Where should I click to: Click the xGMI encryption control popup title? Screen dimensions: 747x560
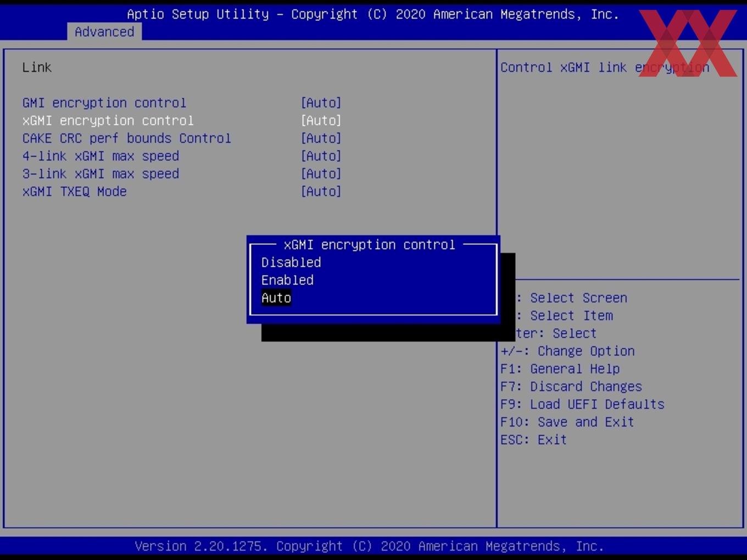tap(370, 245)
